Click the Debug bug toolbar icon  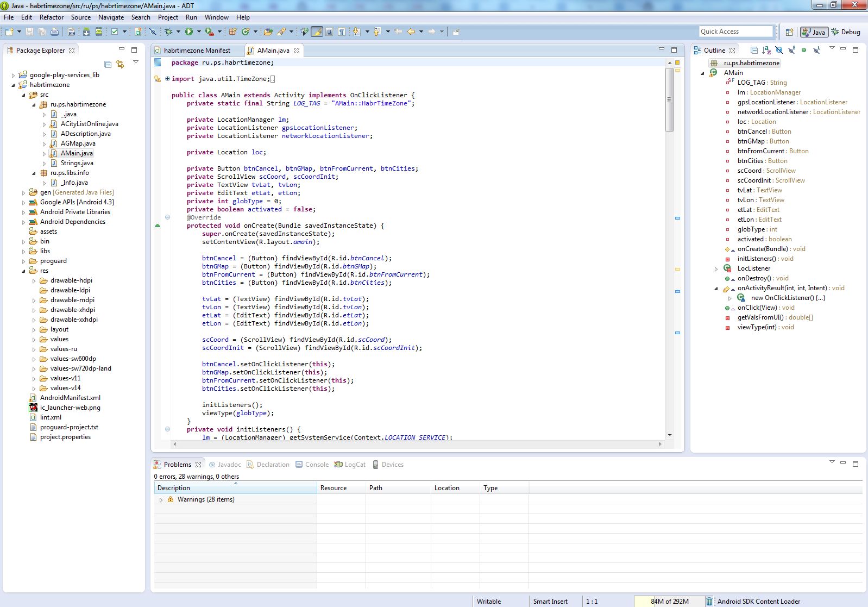[168, 32]
